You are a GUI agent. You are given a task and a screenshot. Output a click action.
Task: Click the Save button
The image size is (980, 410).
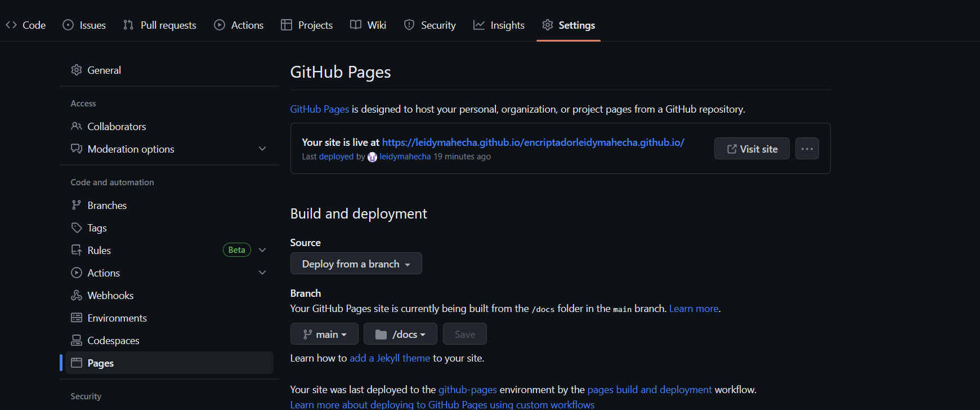click(465, 334)
